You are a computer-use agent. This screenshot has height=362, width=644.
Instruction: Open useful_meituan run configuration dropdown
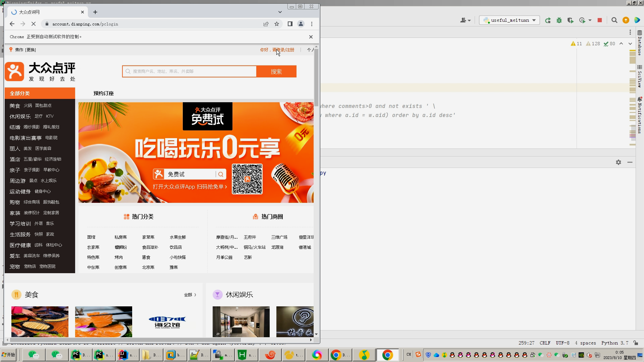pos(509,20)
